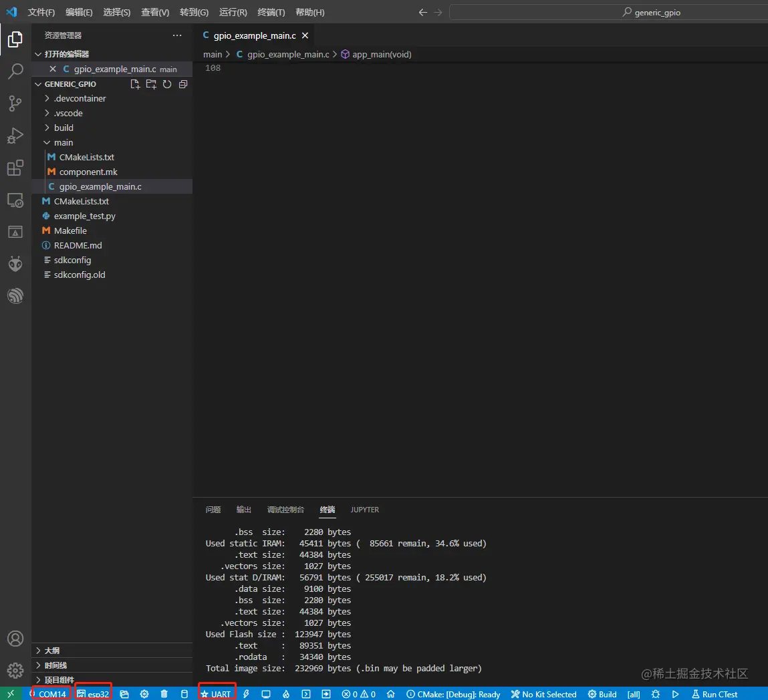Open the Accounts menu icon
This screenshot has height=700, width=768.
click(x=15, y=639)
